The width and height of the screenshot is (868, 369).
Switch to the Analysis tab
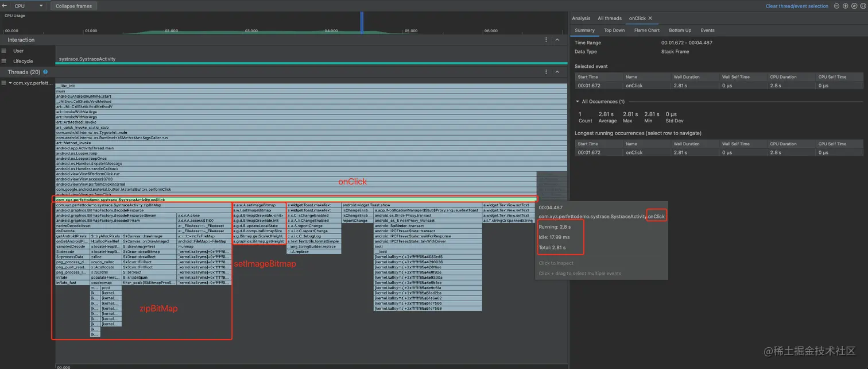click(581, 18)
